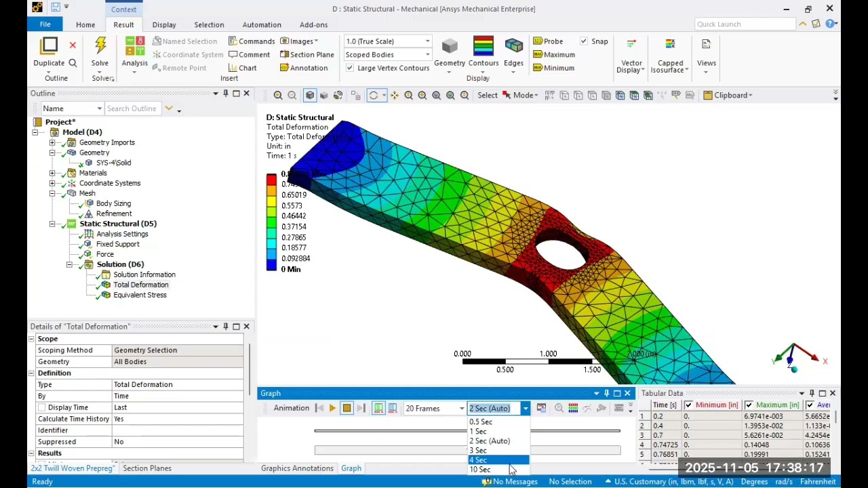This screenshot has height=488, width=868.
Task: Click the Vector Display icon
Action: point(631,44)
